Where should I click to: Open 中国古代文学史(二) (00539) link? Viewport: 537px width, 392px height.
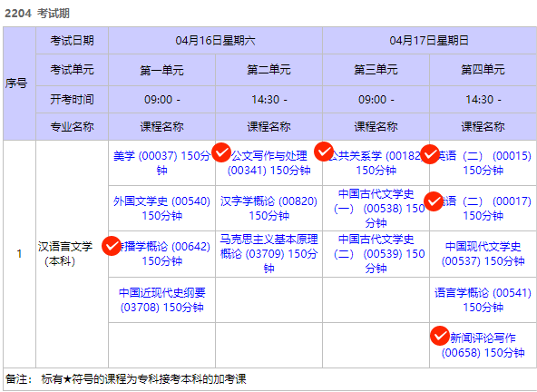[x=376, y=253]
